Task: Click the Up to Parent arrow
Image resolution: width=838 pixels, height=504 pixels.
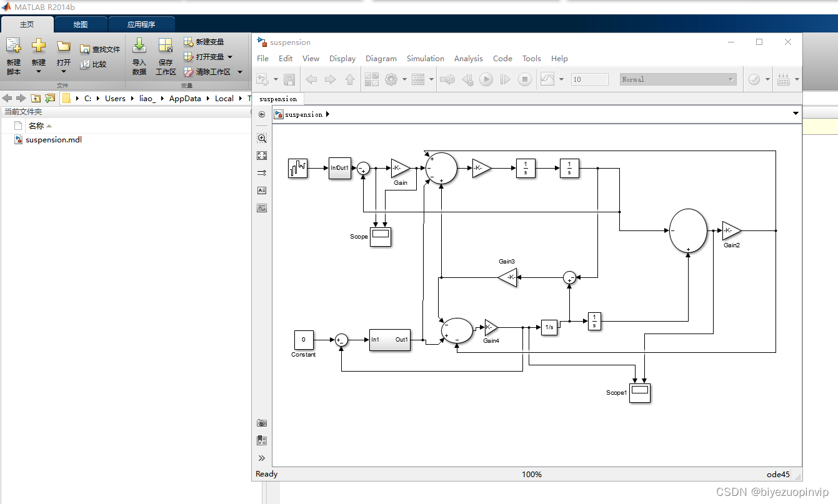Action: (x=350, y=79)
